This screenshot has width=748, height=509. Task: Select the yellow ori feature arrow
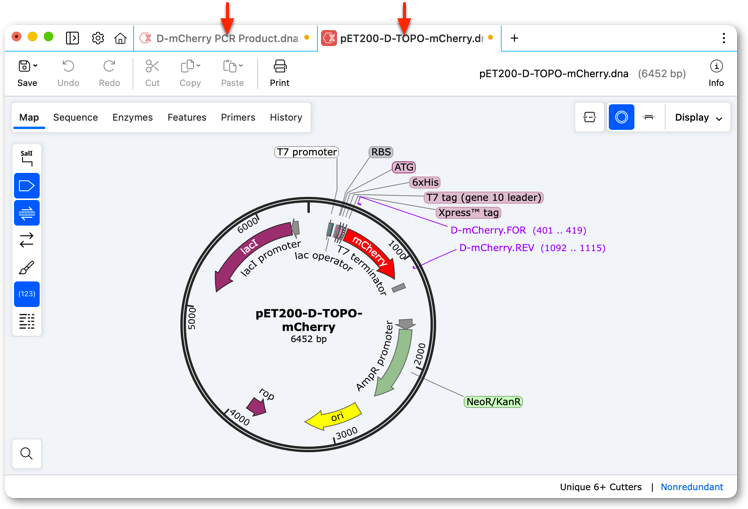(334, 416)
